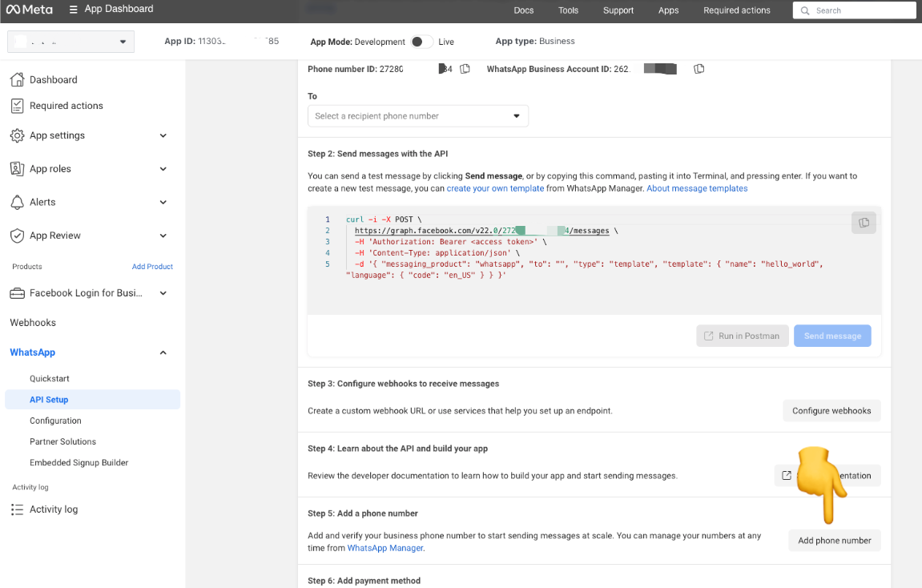This screenshot has height=588, width=922.
Task: Click the Dashboard home icon
Action: pyautogui.click(x=17, y=79)
